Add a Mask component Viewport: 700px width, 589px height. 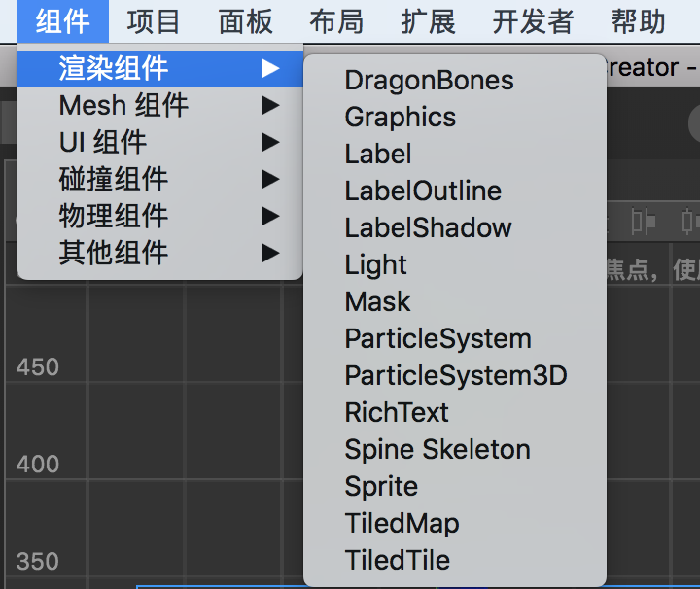[x=377, y=302]
